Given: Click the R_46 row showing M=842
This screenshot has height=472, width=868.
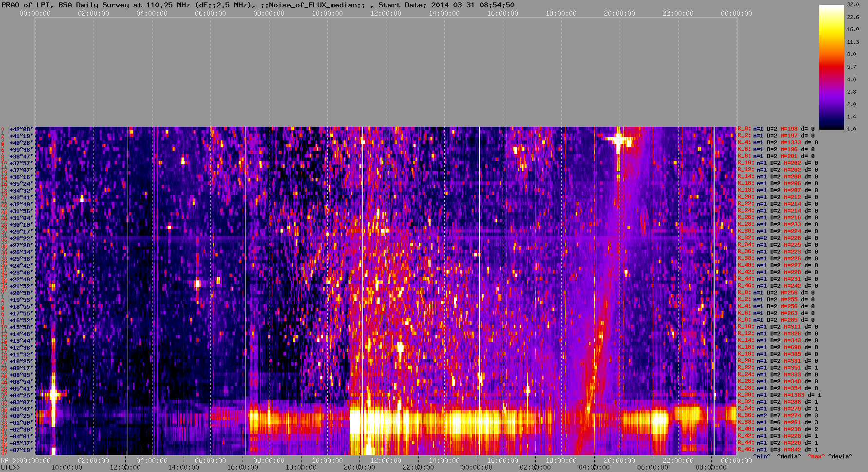Looking at the screenshot, I should 777,450.
